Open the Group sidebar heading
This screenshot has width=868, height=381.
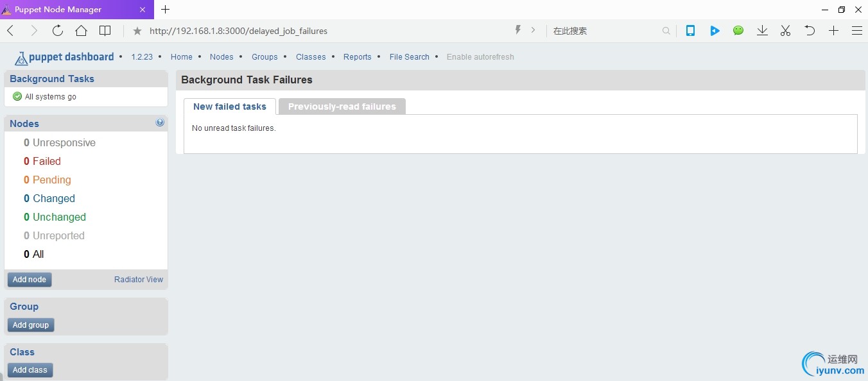(x=24, y=307)
